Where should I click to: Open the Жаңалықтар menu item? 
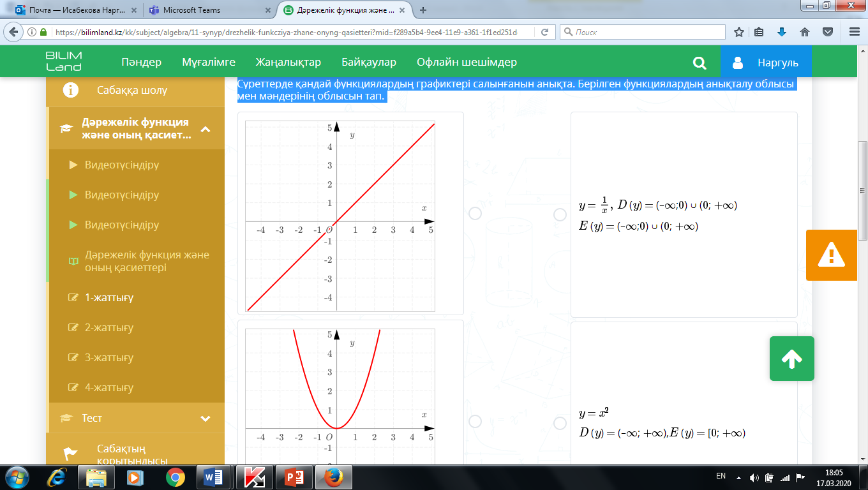click(288, 63)
